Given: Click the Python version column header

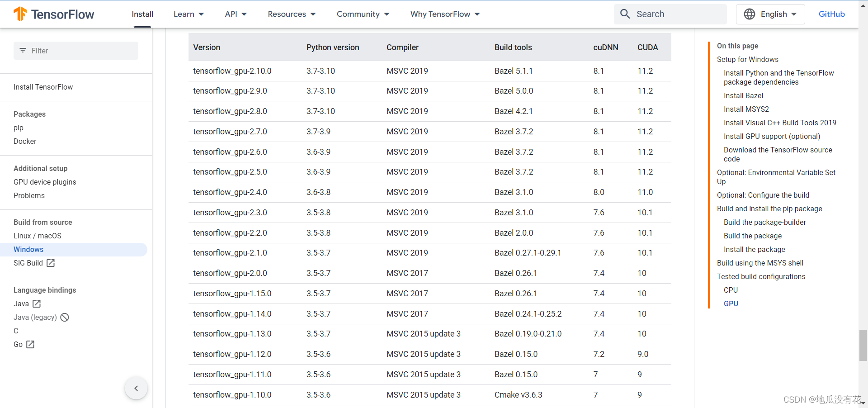Looking at the screenshot, I should 333,47.
